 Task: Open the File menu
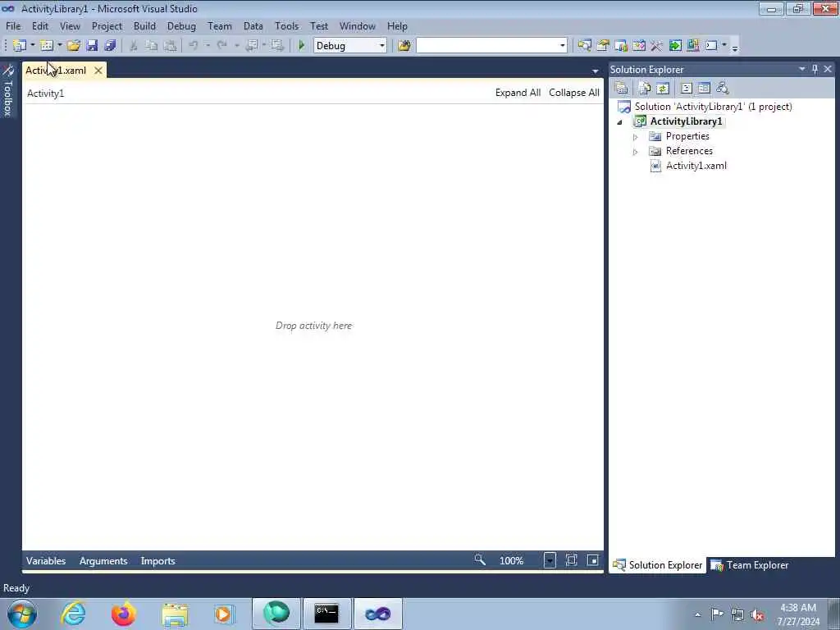point(13,25)
